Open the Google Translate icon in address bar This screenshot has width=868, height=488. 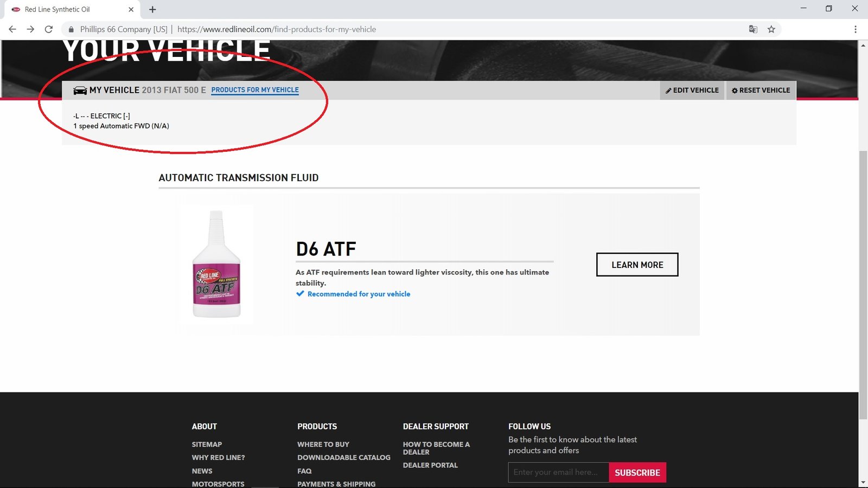point(753,29)
